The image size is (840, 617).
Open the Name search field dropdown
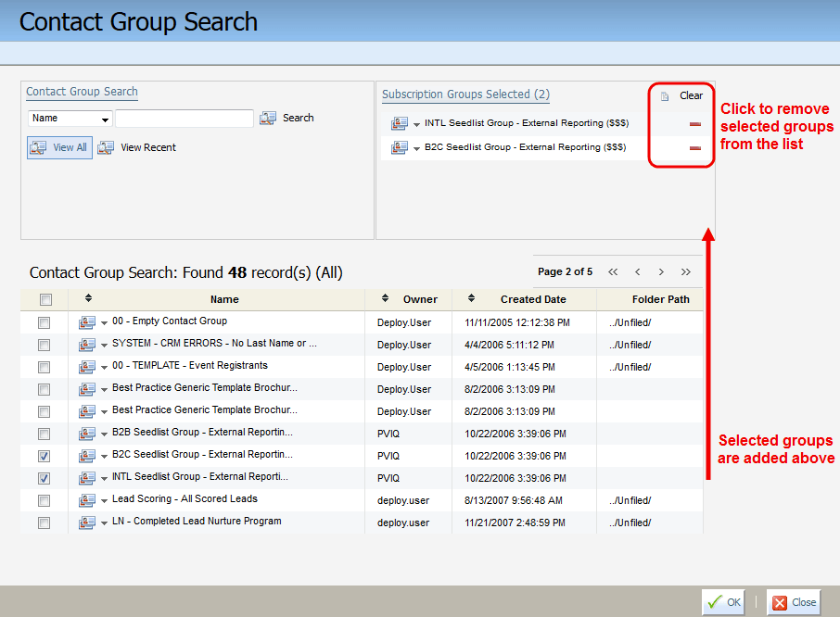105,119
